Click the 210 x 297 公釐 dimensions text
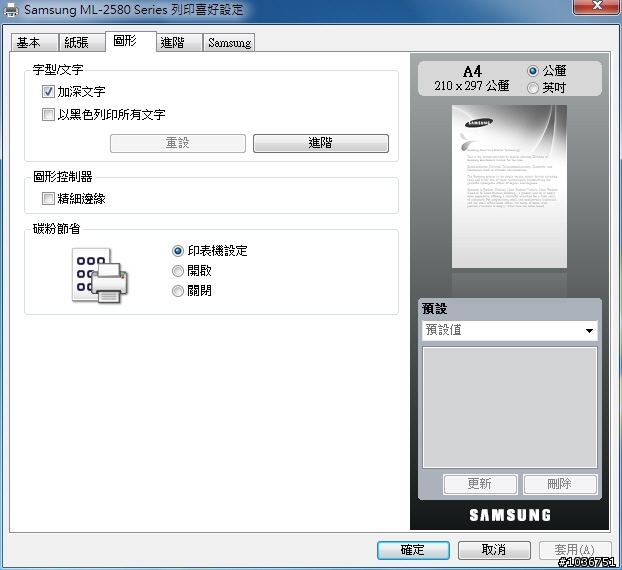622x570 pixels. coord(472,86)
